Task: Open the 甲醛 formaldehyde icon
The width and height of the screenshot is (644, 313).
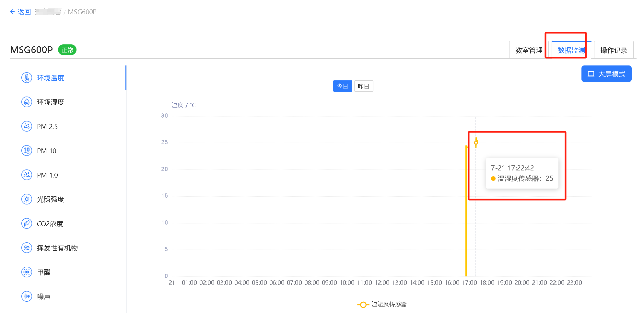Action: coord(27,272)
